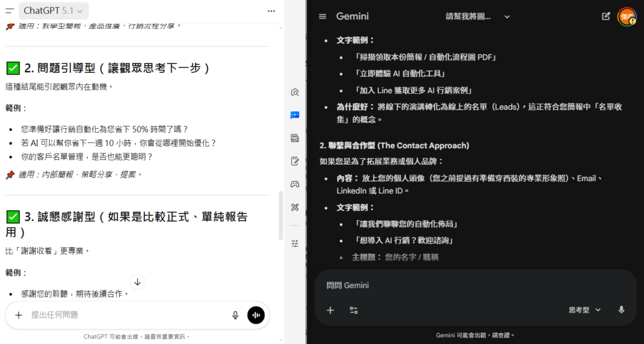Open sidebar customize sliders icon

(295, 243)
